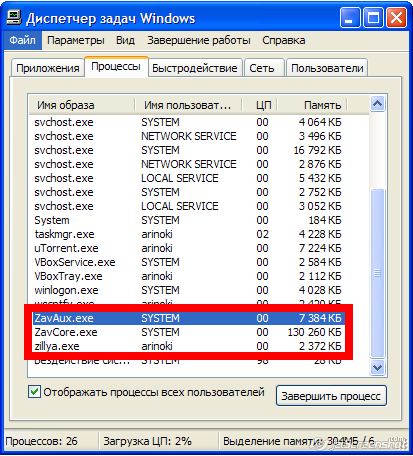Image resolution: width=413 pixels, height=456 pixels.
Task: Toggle Отображать процессы всех пользователей checkbox
Action: tap(34, 392)
